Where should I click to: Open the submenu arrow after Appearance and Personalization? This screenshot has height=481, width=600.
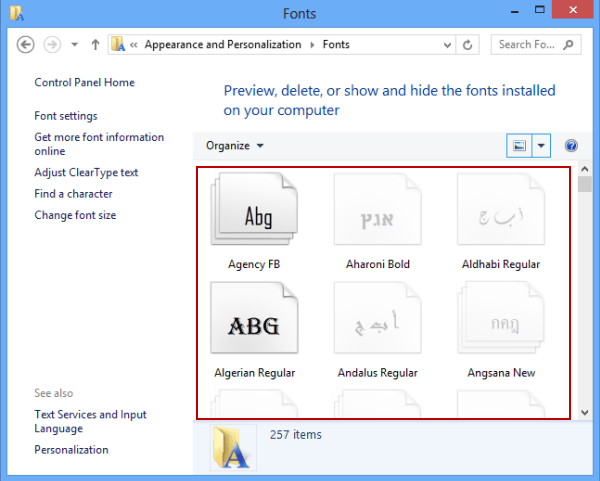point(312,45)
